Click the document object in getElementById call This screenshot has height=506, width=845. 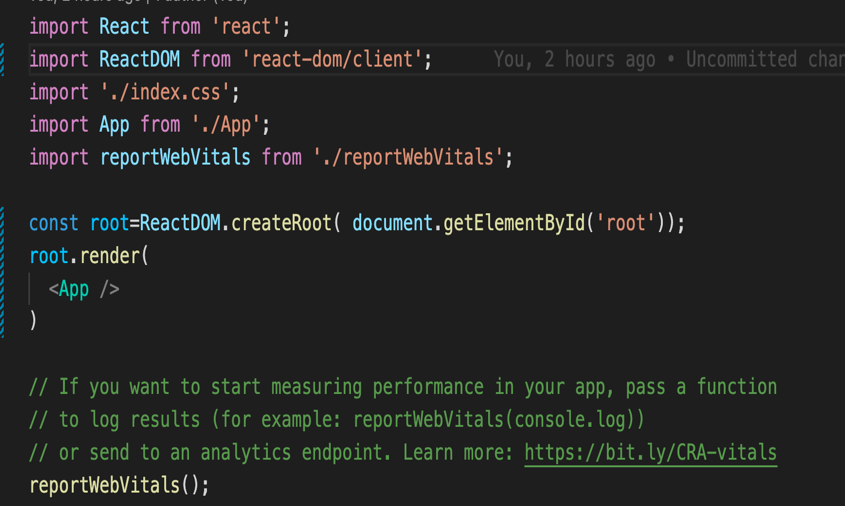(x=391, y=223)
